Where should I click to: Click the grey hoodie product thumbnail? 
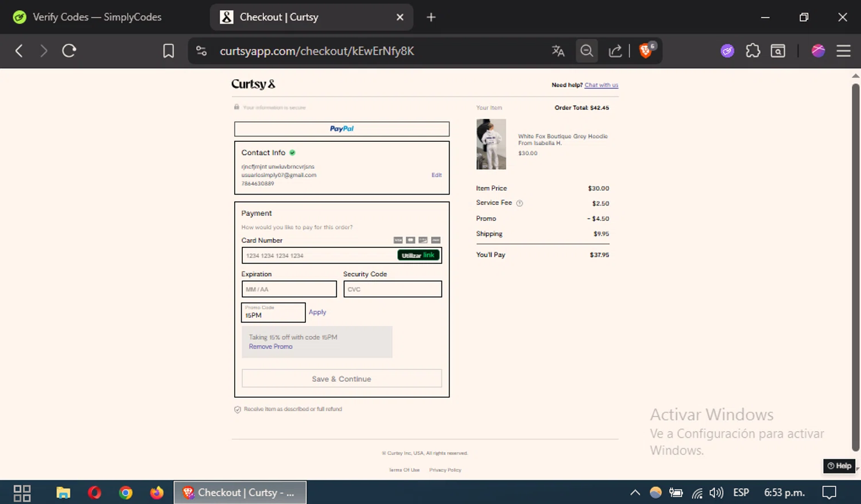491,144
